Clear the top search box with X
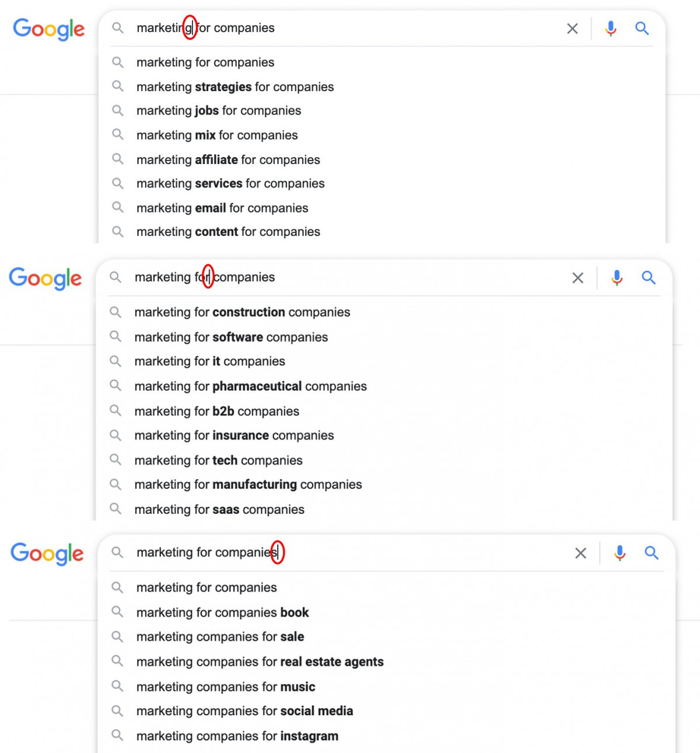This screenshot has height=753, width=700. (572, 29)
